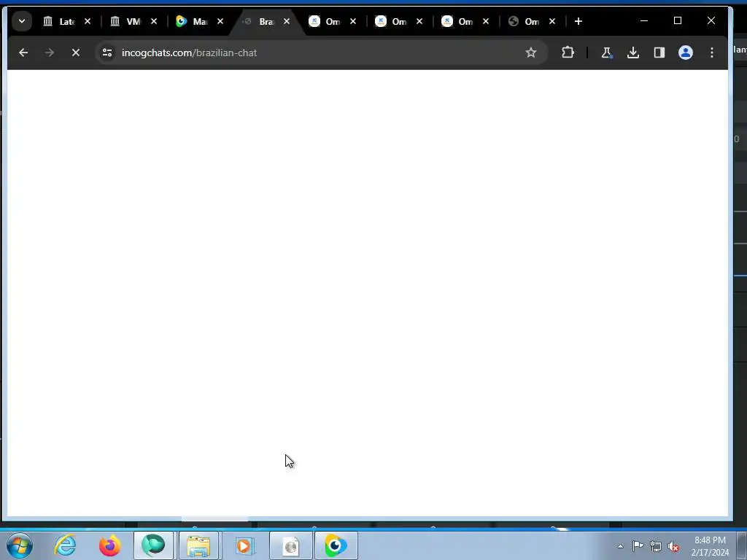Open network status tray icon
Viewport: 747px width, 560px height.
[656, 546]
